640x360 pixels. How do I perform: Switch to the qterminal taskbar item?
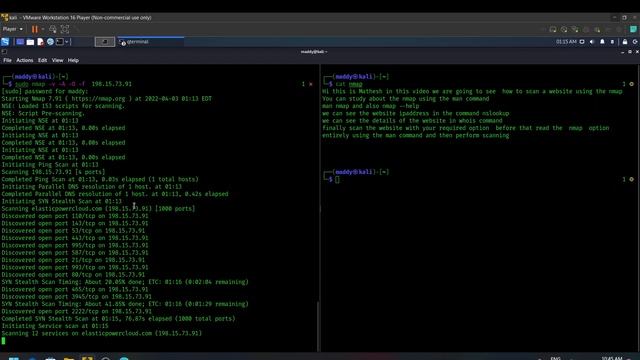(x=150, y=42)
